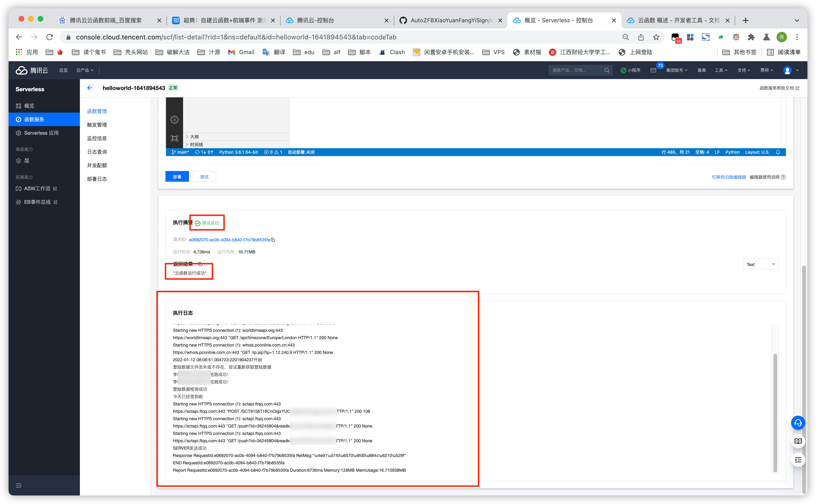Click the back arrow beside helloworld-1641894543
Viewport: 816px width, 504px height.
tap(89, 88)
